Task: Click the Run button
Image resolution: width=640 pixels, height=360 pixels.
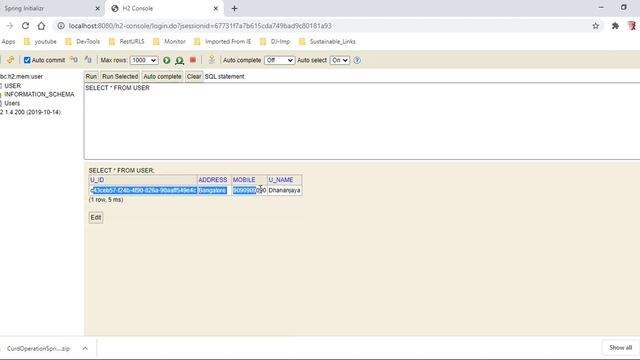Action: [x=91, y=76]
